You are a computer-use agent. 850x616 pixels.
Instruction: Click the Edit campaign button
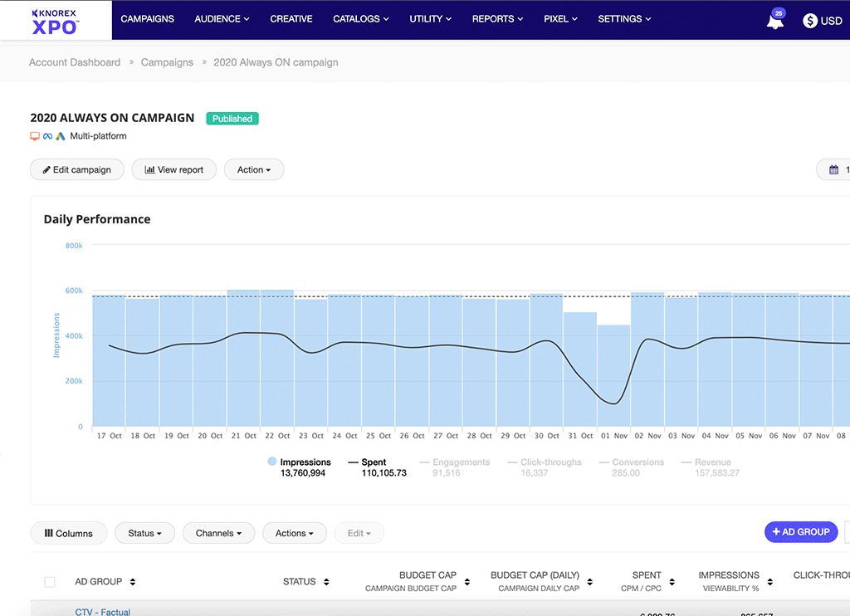76,169
